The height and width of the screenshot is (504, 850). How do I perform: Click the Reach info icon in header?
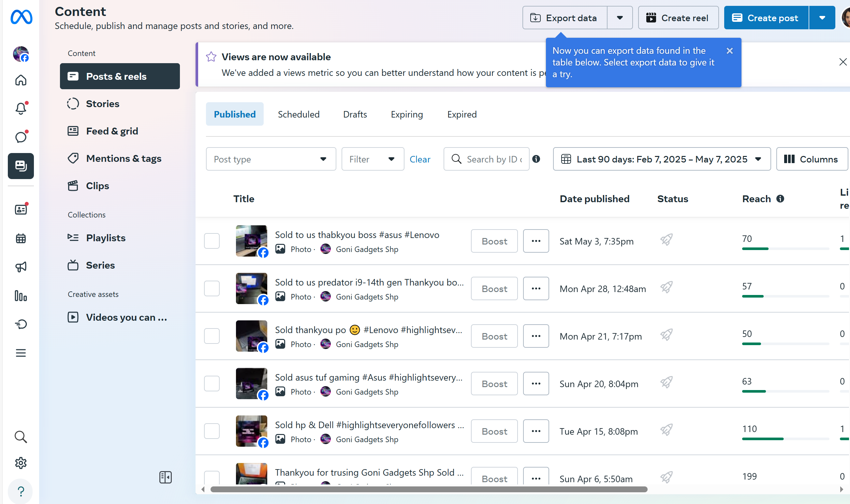780,199
